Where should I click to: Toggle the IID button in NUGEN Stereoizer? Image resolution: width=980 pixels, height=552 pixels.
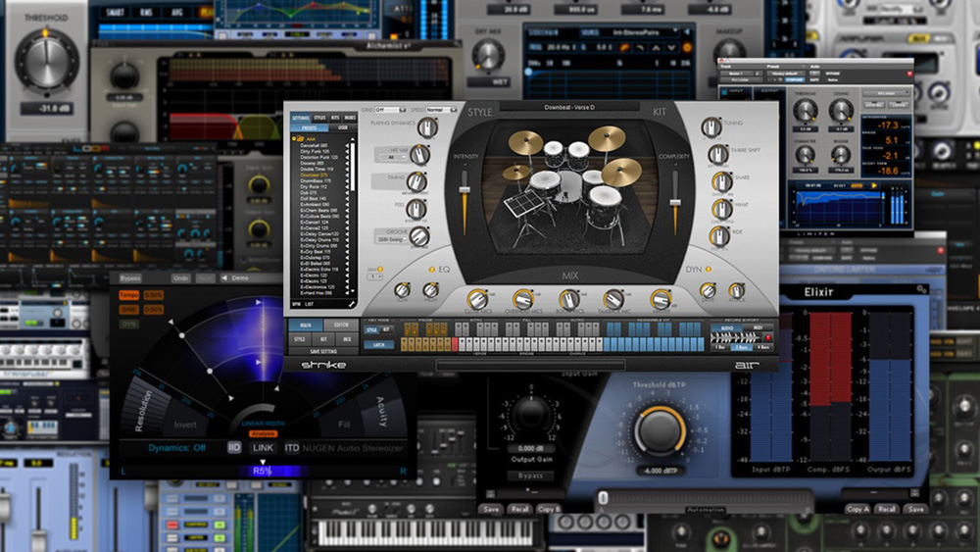[234, 448]
